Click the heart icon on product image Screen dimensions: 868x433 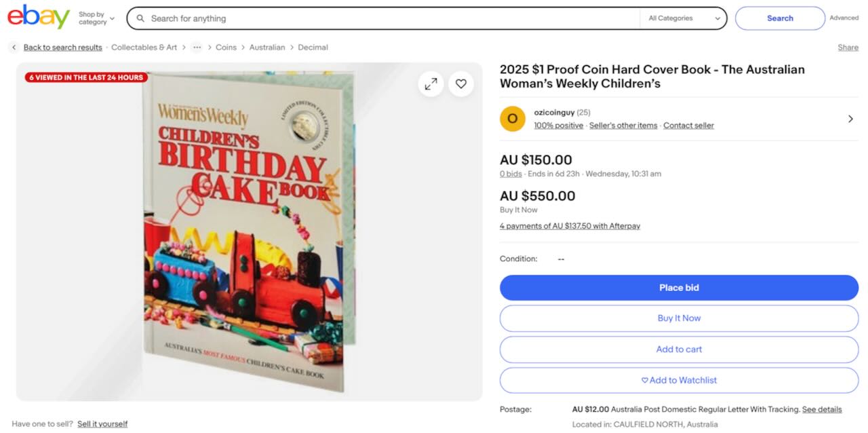(461, 84)
